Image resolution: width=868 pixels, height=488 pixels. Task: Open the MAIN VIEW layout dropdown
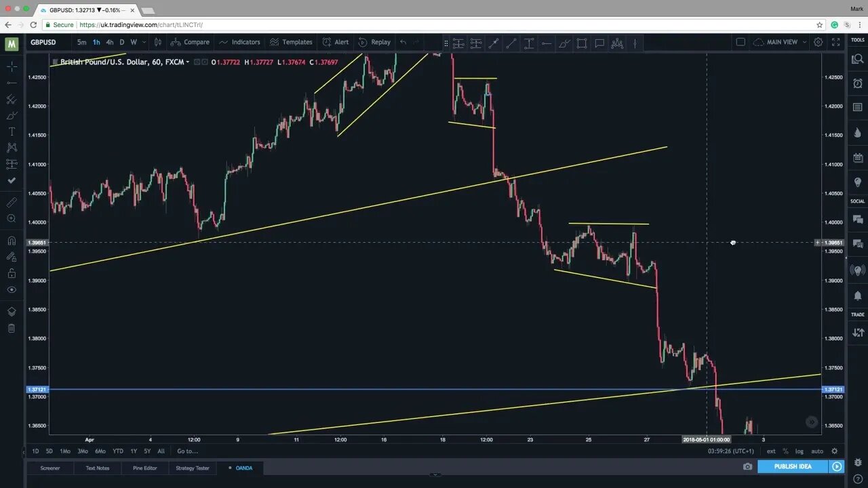click(780, 42)
